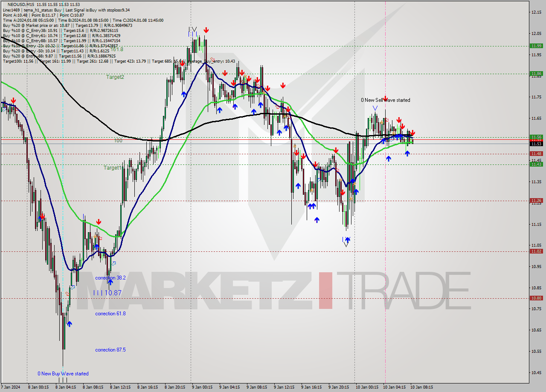Click the red 11.02 price tag

tap(536, 251)
